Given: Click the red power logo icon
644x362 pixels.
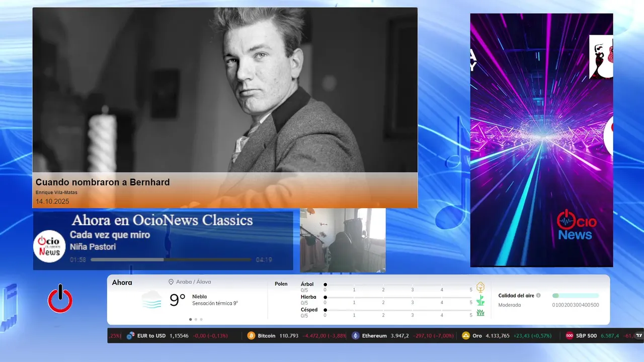Looking at the screenshot, I should (x=60, y=299).
